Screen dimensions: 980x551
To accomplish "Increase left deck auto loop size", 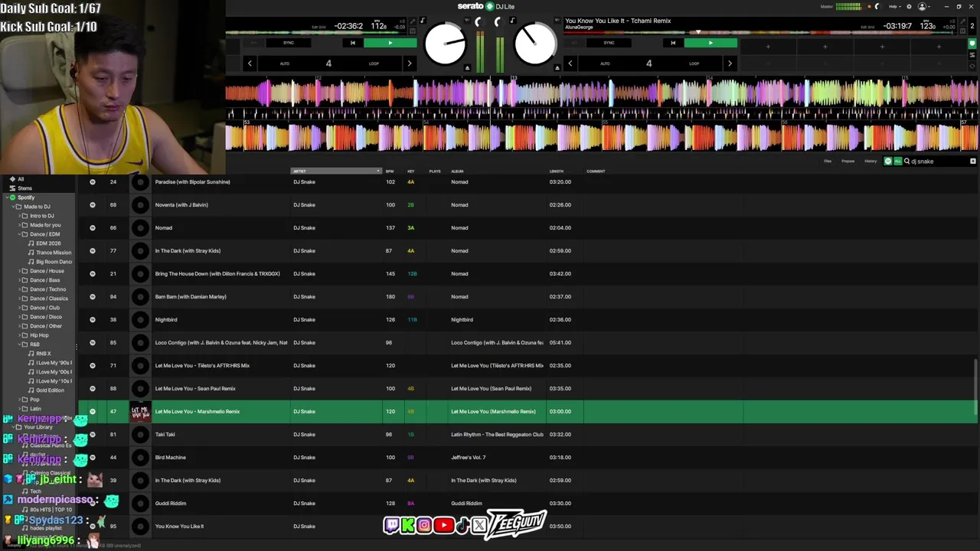I will 409,64.
